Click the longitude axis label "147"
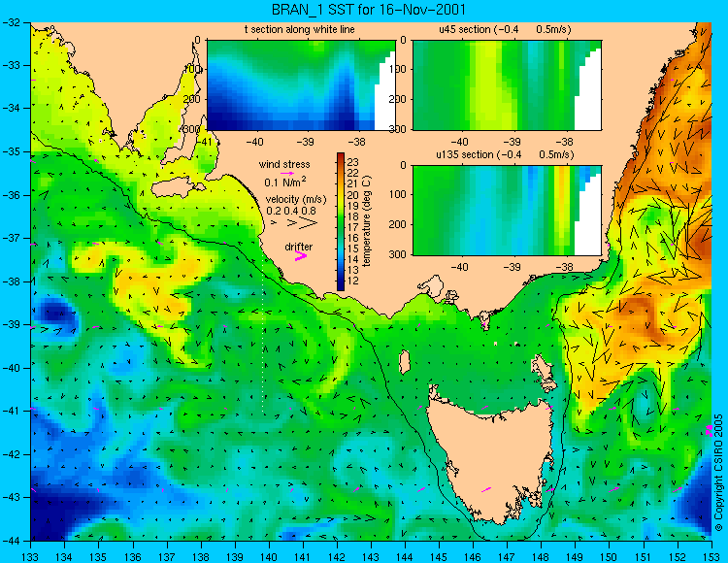 click(x=507, y=557)
